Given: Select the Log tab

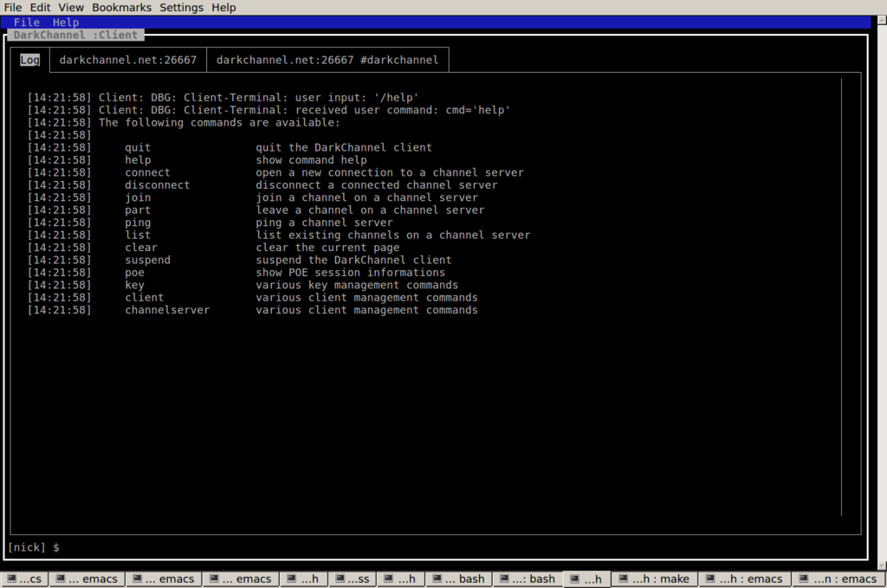Looking at the screenshot, I should click(x=30, y=60).
